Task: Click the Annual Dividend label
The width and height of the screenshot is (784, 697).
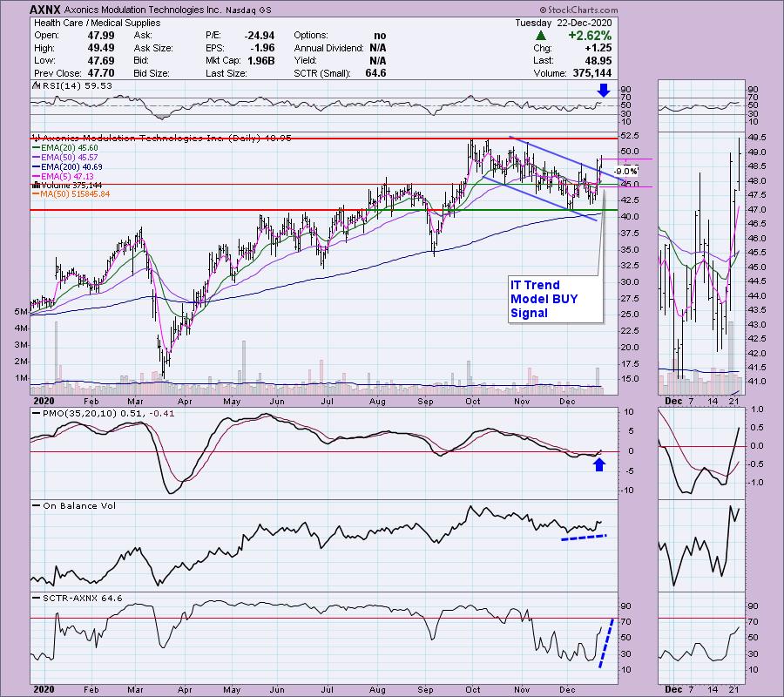Action: [328, 48]
